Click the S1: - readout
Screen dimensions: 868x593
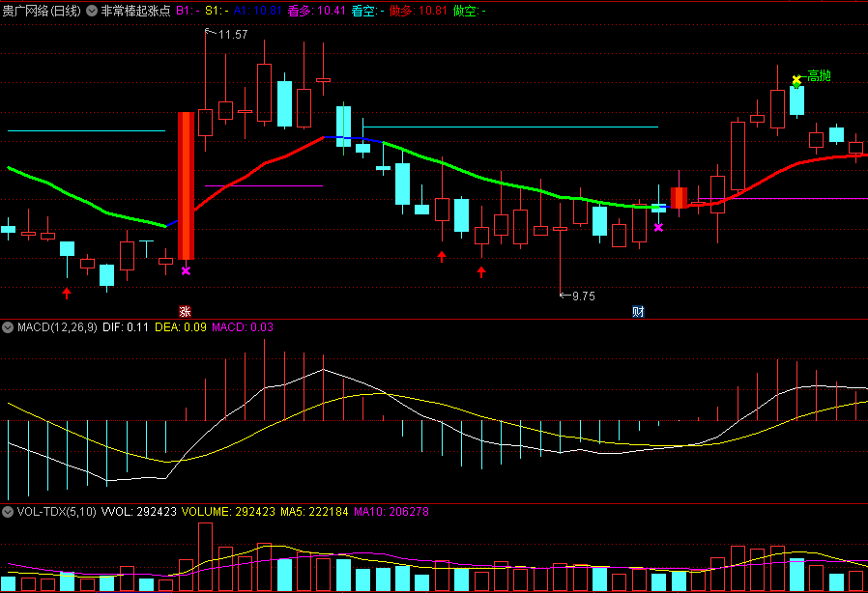[217, 11]
